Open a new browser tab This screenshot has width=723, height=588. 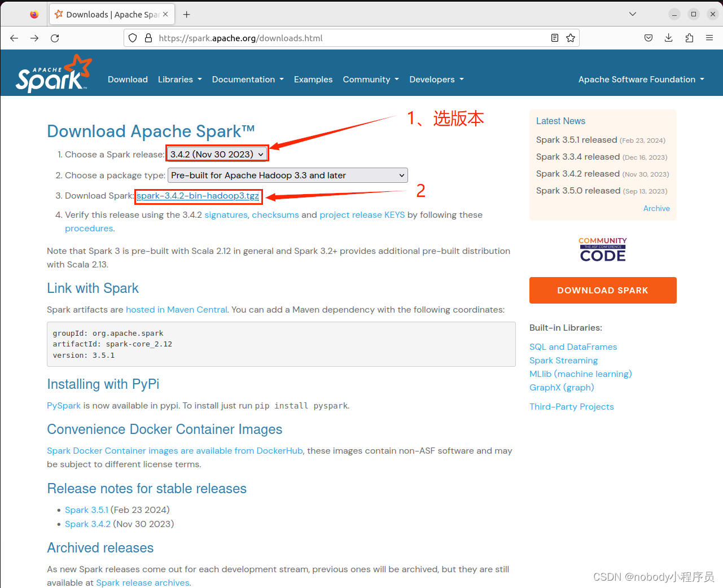187,14
